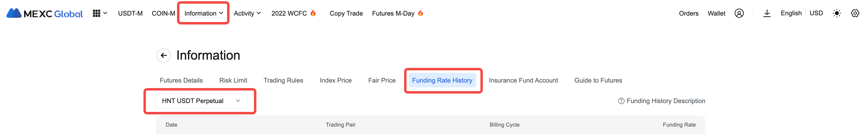Expand the Activity dropdown menu
This screenshot has height=137, width=868.
point(247,13)
